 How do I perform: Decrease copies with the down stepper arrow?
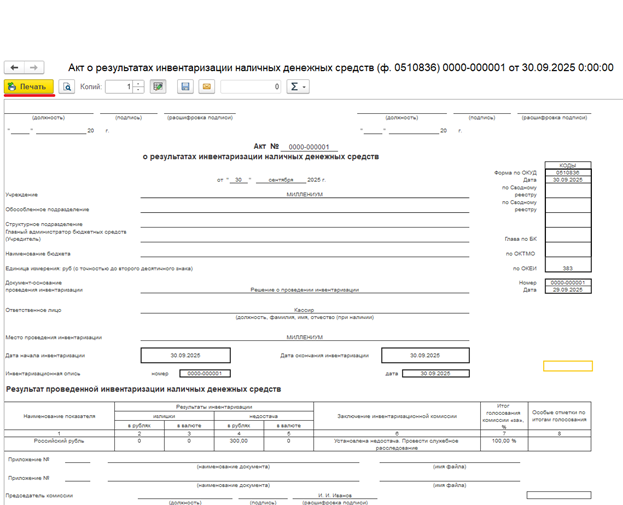[138, 90]
